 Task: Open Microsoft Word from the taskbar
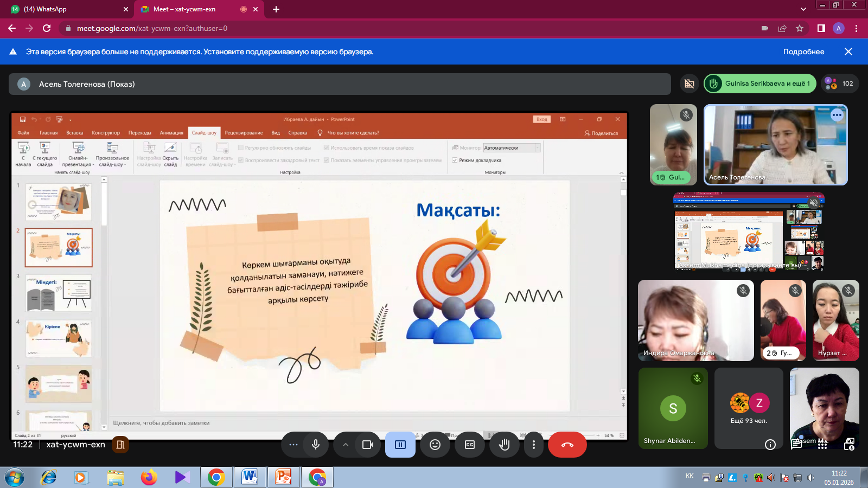pyautogui.click(x=250, y=477)
